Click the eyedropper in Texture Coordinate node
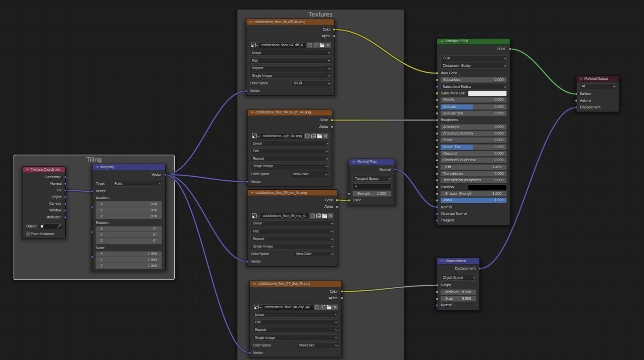This screenshot has height=360, width=644. pyautogui.click(x=59, y=226)
